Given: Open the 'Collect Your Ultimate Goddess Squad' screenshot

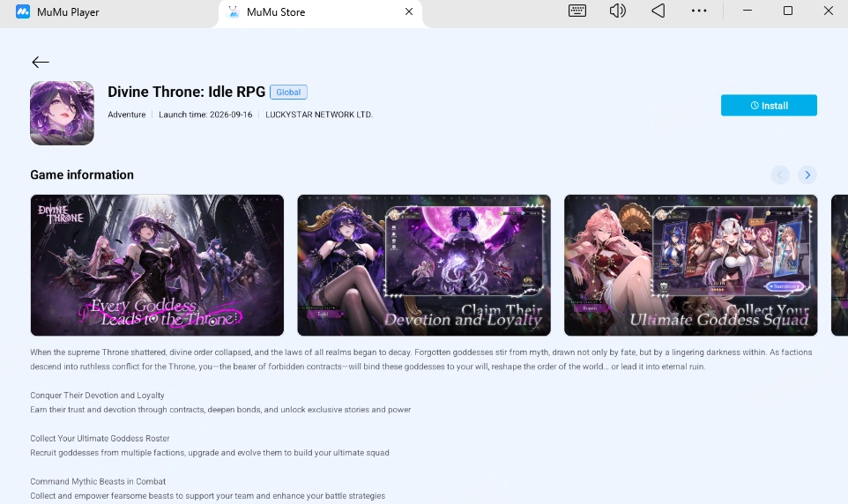Looking at the screenshot, I should point(690,265).
